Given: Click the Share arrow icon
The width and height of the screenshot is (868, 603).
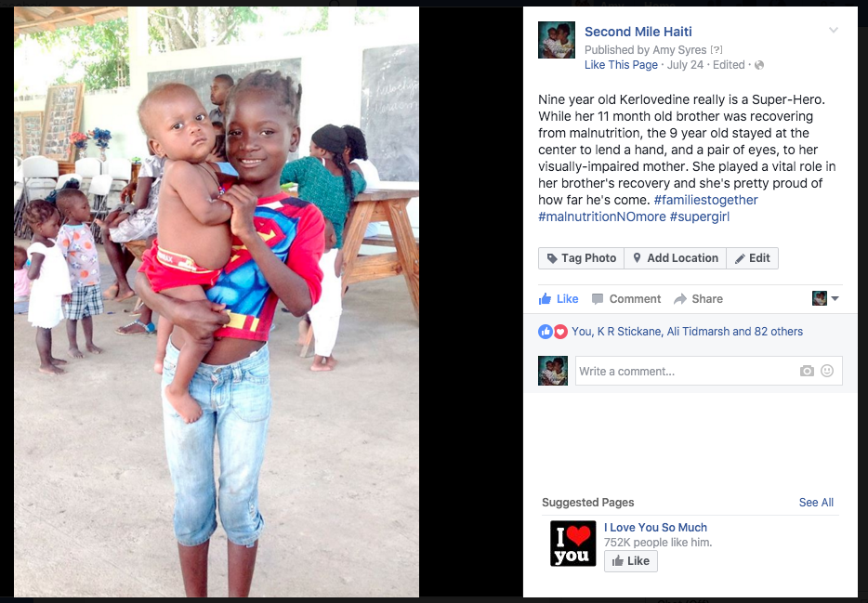Looking at the screenshot, I should click(x=679, y=299).
